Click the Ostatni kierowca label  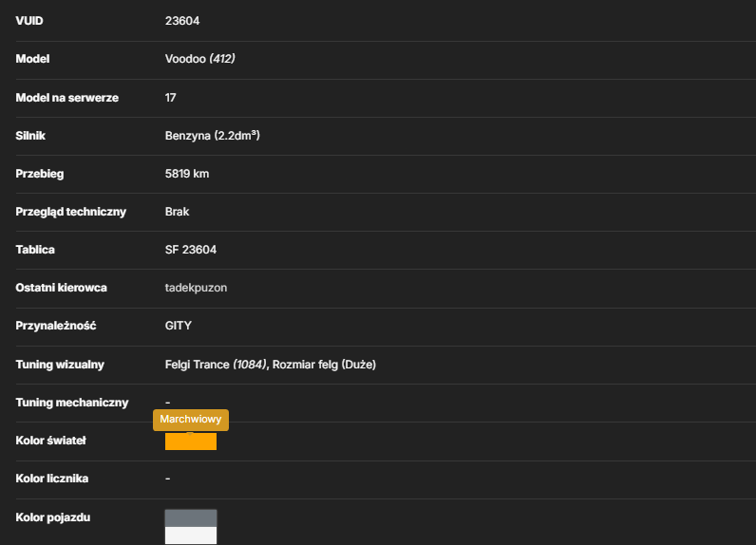point(61,288)
